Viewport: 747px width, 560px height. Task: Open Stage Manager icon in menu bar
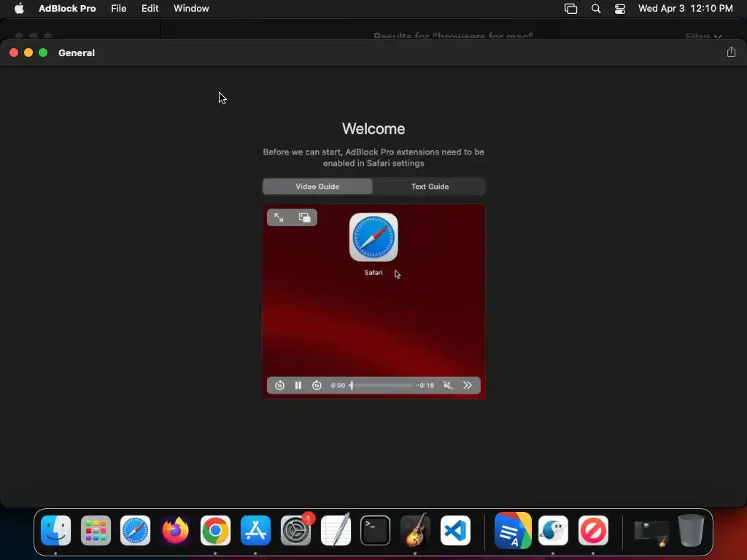570,9
